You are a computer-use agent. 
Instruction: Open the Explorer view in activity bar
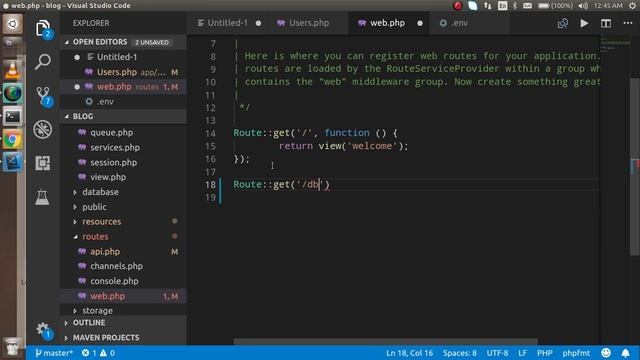click(43, 29)
